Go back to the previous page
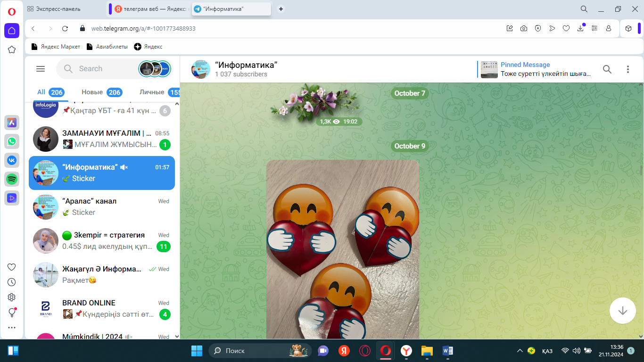Image resolution: width=644 pixels, height=362 pixels. pos(33,28)
